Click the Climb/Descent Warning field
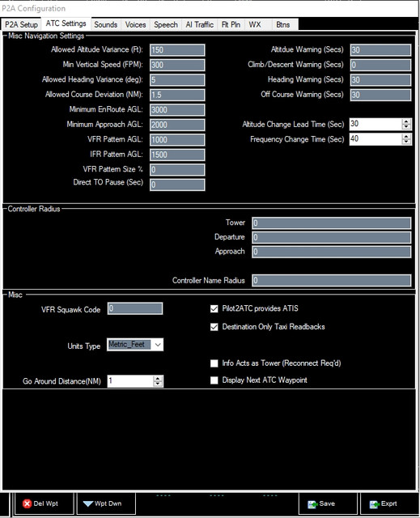420x518 pixels. coord(380,65)
